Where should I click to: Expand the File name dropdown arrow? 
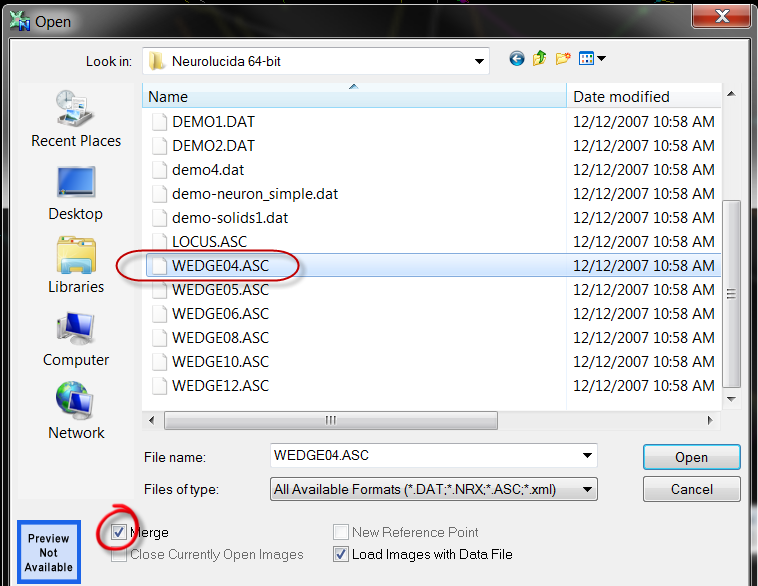point(587,456)
